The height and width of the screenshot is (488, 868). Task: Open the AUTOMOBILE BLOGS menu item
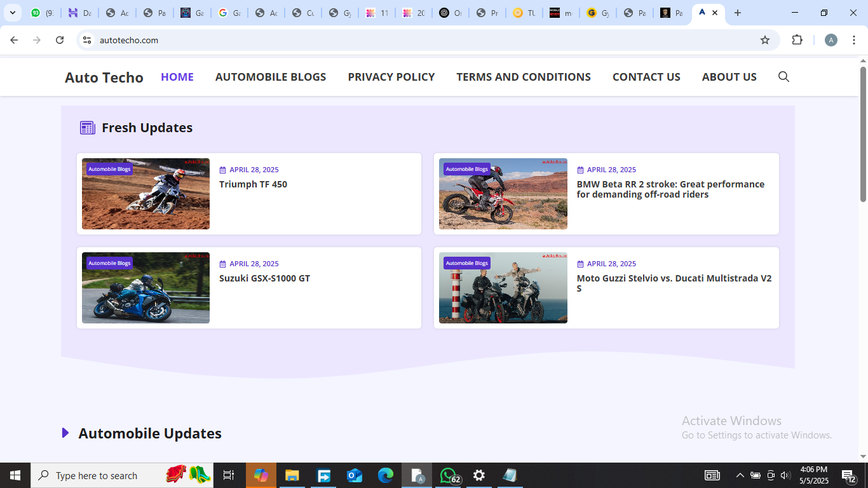(x=271, y=77)
